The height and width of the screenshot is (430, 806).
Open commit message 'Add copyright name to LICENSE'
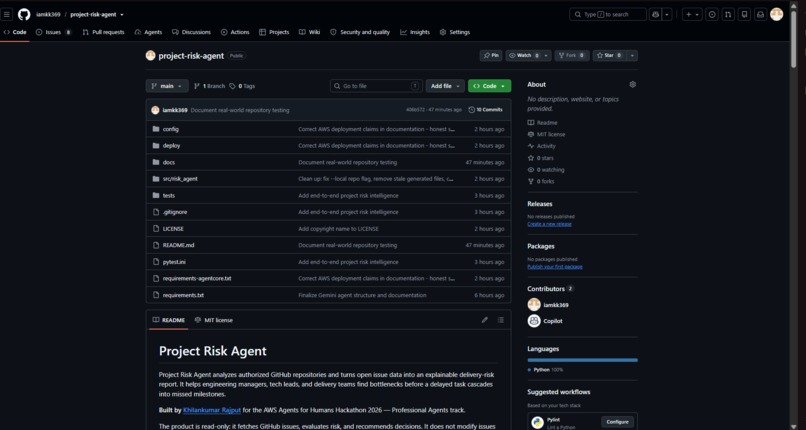[x=338, y=229]
